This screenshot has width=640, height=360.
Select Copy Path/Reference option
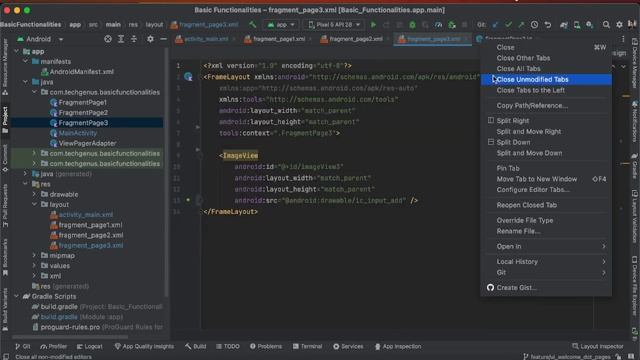coord(546,105)
